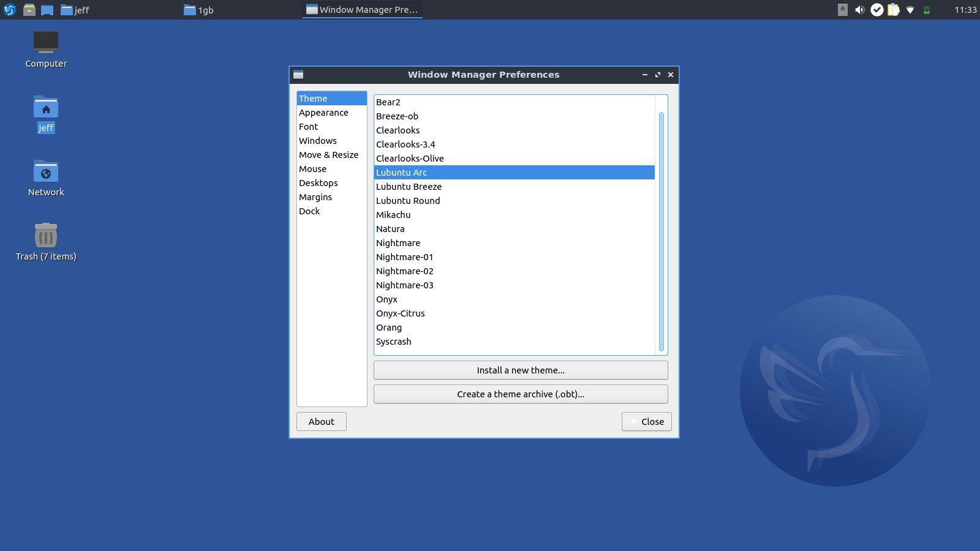Choose the Breeze-ob theme
This screenshot has height=551, width=980.
pyautogui.click(x=514, y=116)
